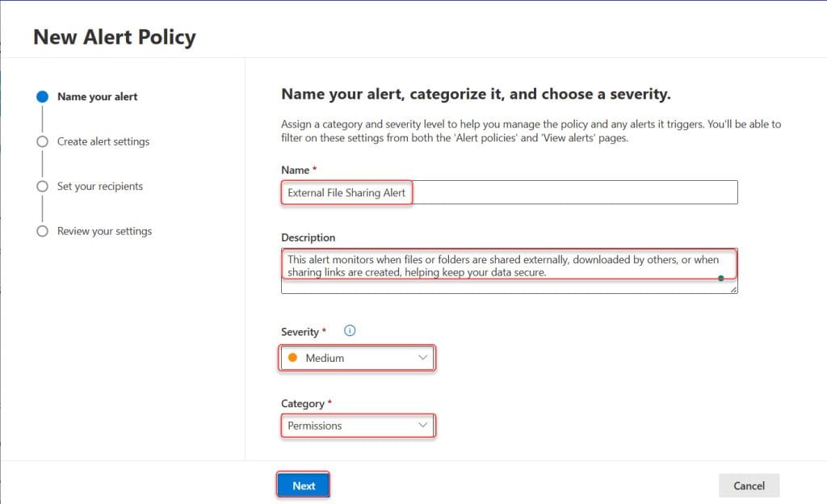The height and width of the screenshot is (504, 827).
Task: Select the Create alert settings step
Action: [104, 141]
